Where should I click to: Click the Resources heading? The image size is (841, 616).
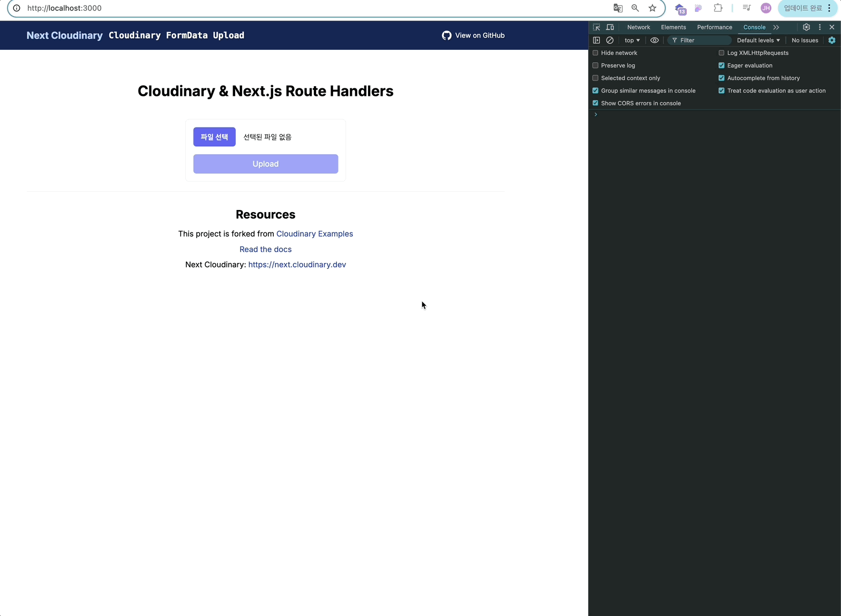pyautogui.click(x=266, y=214)
